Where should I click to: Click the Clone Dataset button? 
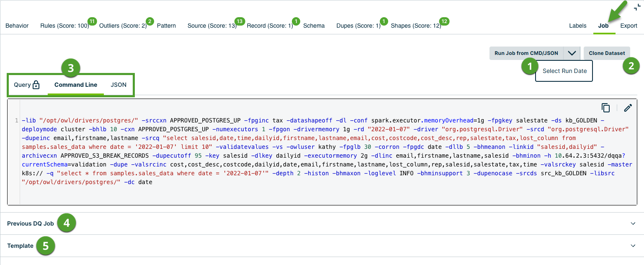click(x=606, y=53)
